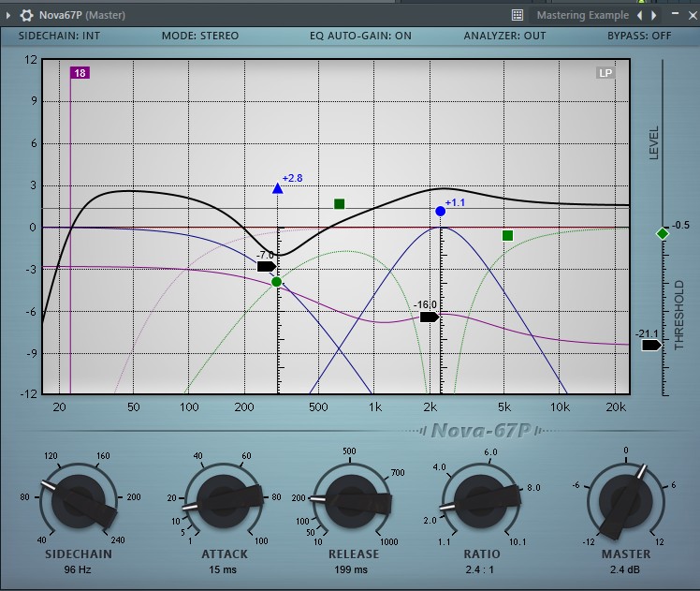Select previous preset with left arrow
The image size is (700, 591).
click(640, 15)
